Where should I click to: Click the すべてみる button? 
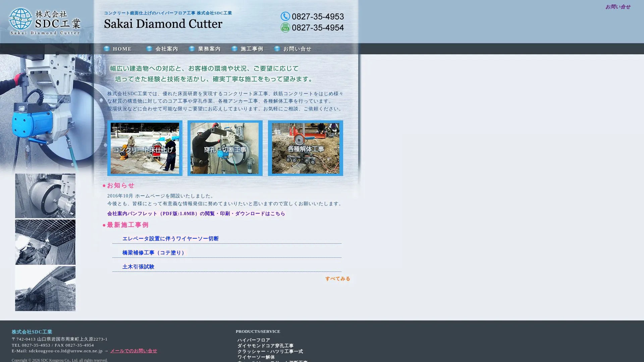(x=338, y=279)
